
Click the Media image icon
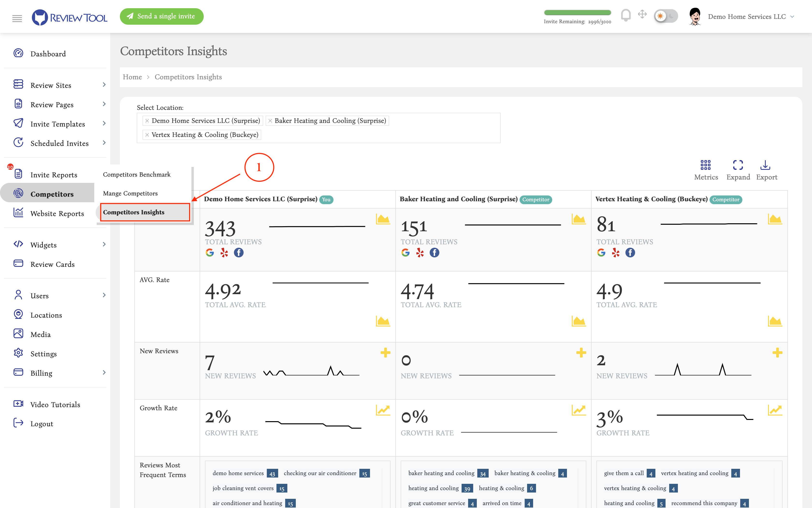tap(18, 333)
